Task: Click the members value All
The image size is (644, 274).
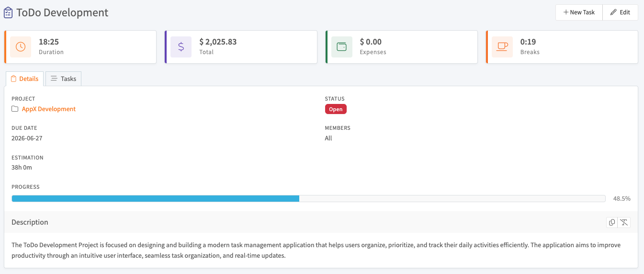Action: point(328,138)
